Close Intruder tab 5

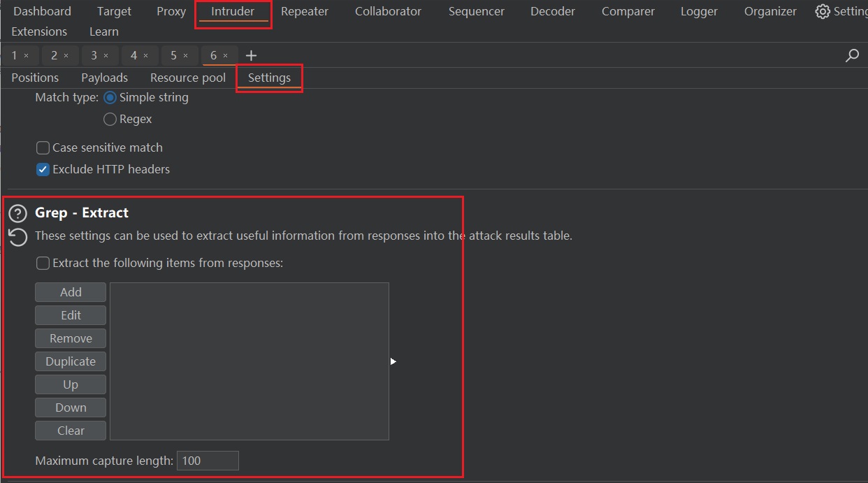tap(186, 55)
